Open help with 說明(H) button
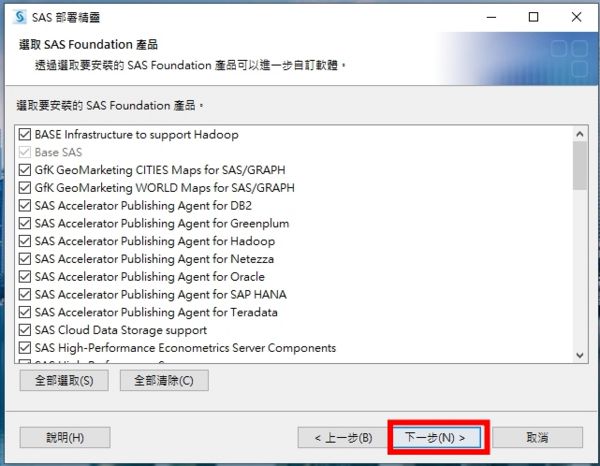The height and width of the screenshot is (466, 600). click(x=65, y=438)
